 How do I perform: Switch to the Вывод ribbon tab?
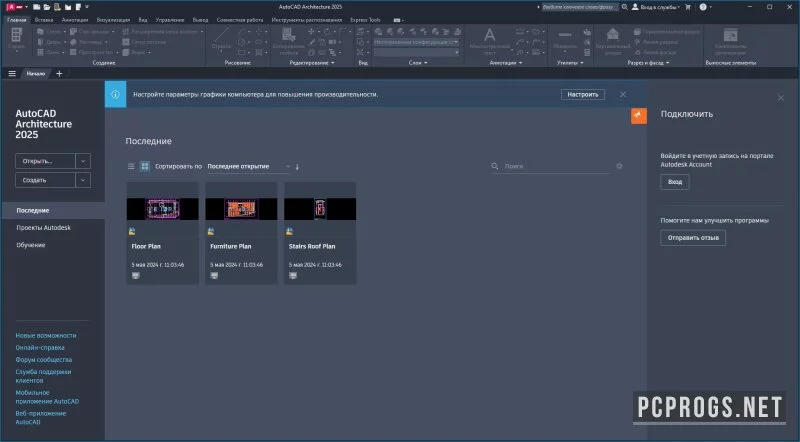(200, 20)
